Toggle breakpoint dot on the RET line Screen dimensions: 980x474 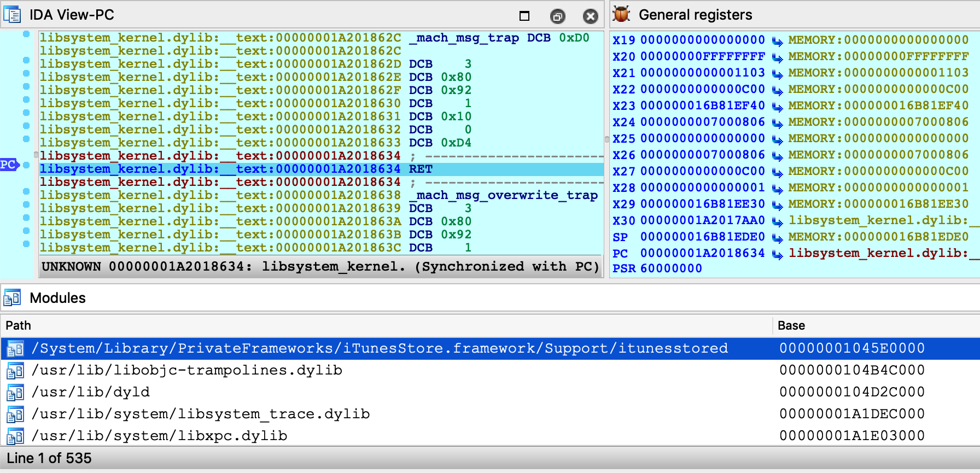tap(26, 165)
